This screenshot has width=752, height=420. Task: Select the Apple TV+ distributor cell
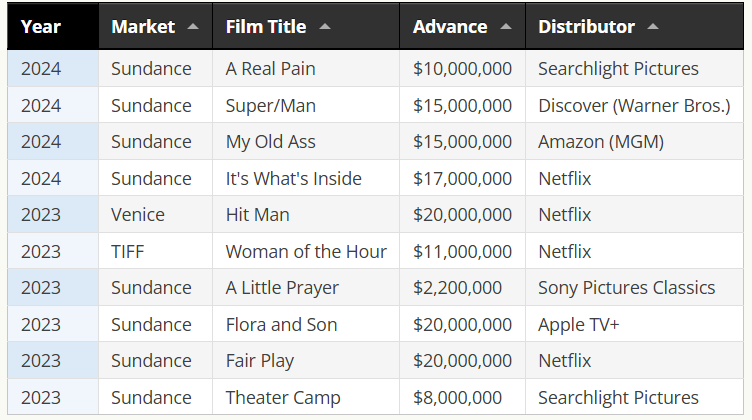[x=579, y=325]
